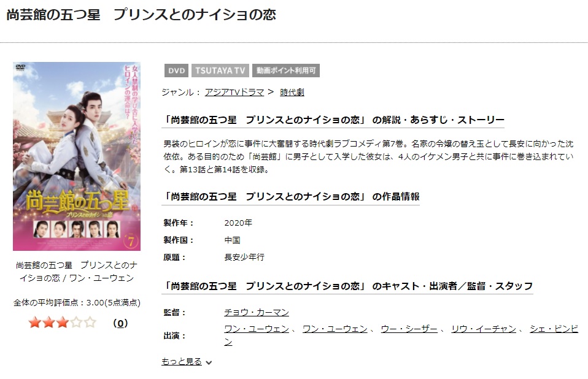
Task: Open director チョウ・カーマン link
Action: (257, 312)
